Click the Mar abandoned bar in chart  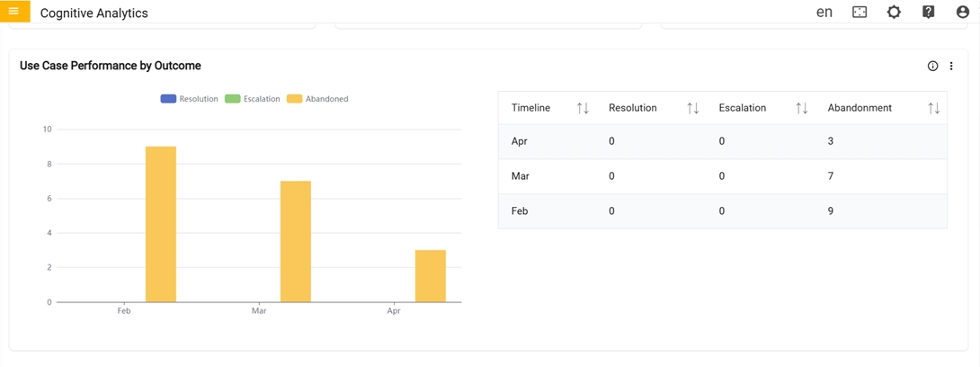(296, 242)
